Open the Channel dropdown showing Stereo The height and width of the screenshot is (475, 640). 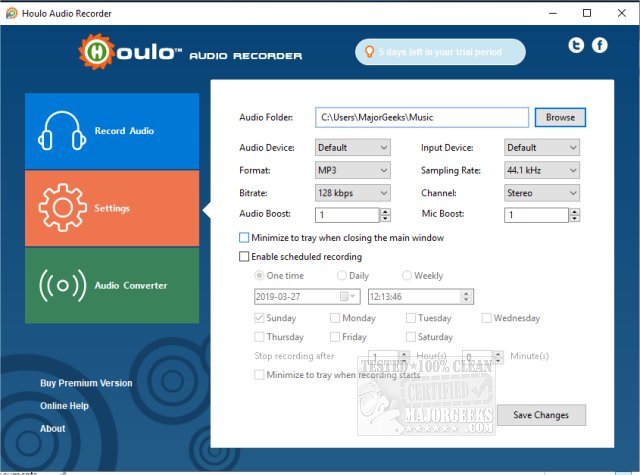pos(542,193)
